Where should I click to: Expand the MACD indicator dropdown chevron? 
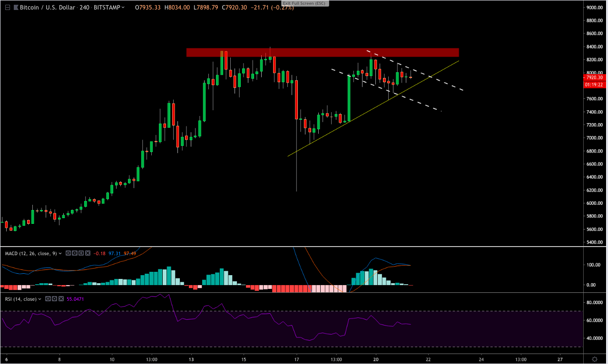(60, 253)
